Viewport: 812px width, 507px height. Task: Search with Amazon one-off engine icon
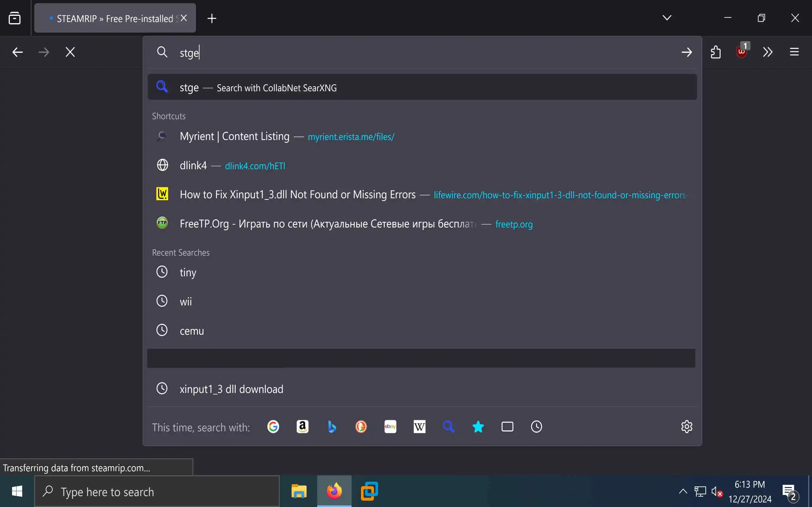pyautogui.click(x=302, y=427)
